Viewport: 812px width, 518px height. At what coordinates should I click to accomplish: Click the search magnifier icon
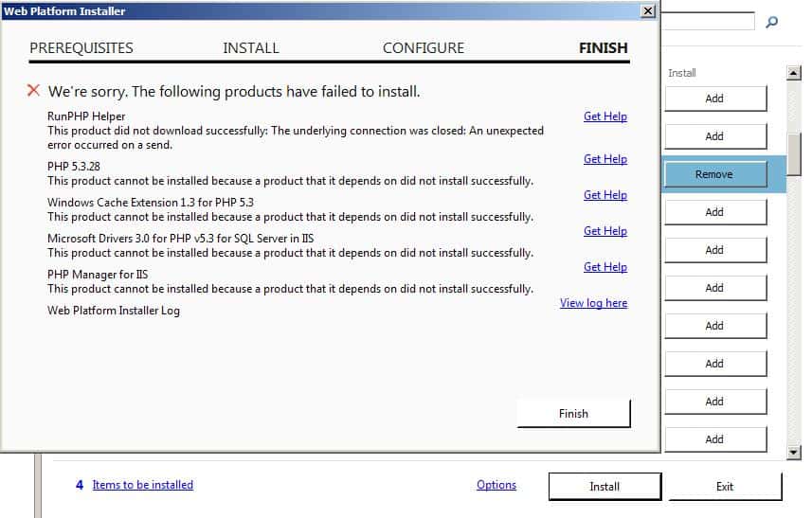coord(771,22)
